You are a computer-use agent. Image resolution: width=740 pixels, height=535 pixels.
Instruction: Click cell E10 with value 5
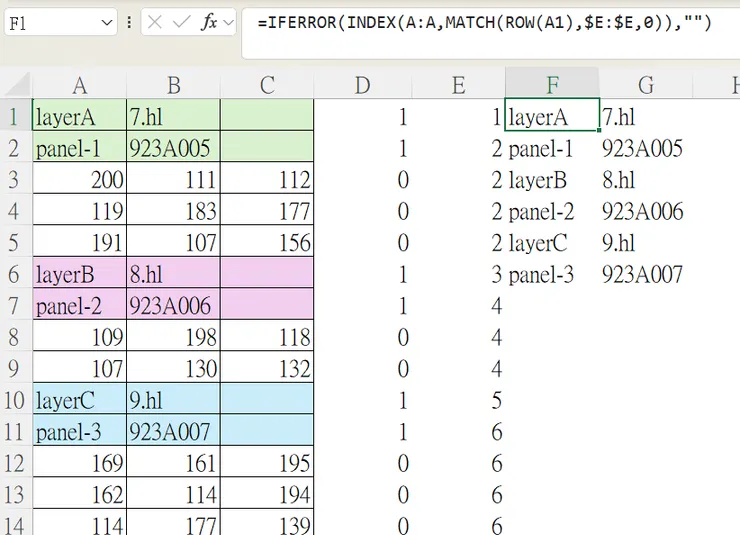[x=458, y=399]
